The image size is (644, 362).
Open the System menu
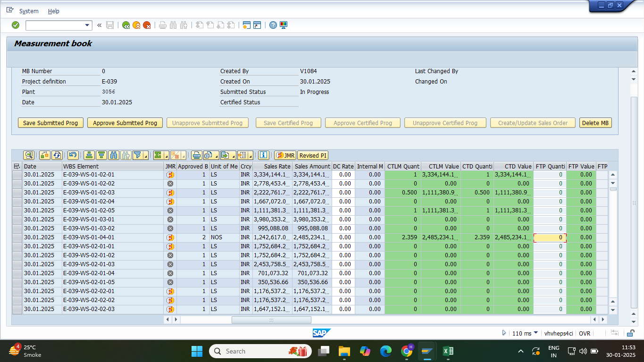click(29, 11)
